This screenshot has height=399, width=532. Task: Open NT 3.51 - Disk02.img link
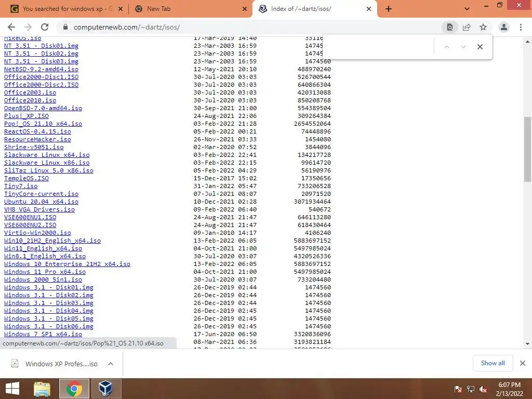pyautogui.click(x=41, y=54)
